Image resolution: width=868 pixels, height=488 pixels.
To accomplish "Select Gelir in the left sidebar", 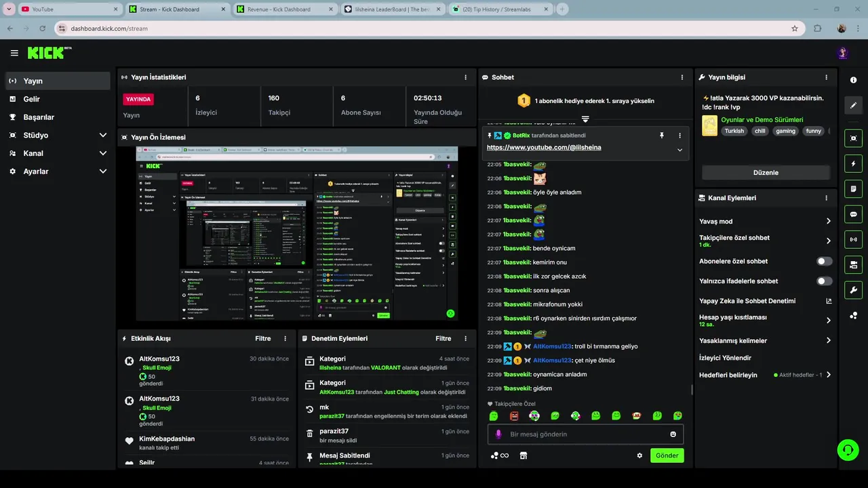I will pyautogui.click(x=58, y=99).
